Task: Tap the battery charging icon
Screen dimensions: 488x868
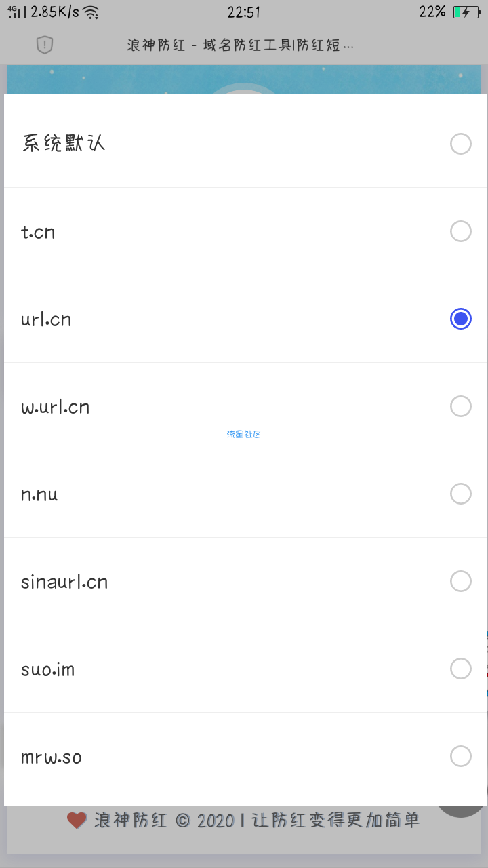Action: pyautogui.click(x=466, y=12)
